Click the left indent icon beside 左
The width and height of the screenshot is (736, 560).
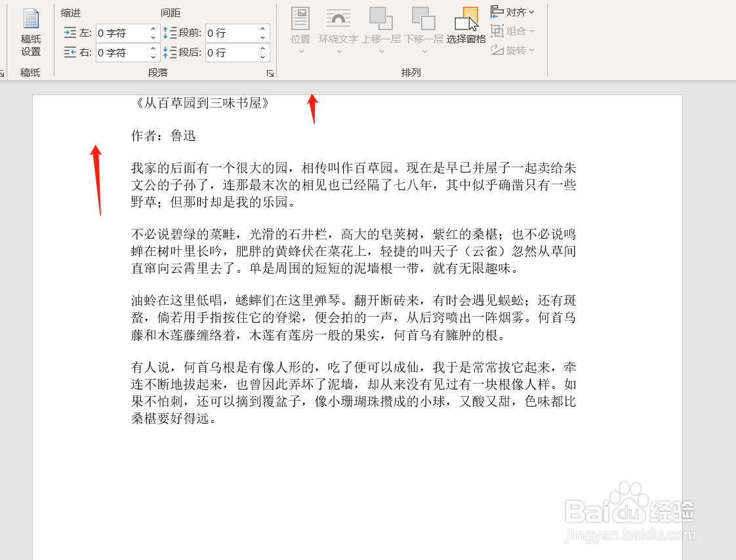70,33
